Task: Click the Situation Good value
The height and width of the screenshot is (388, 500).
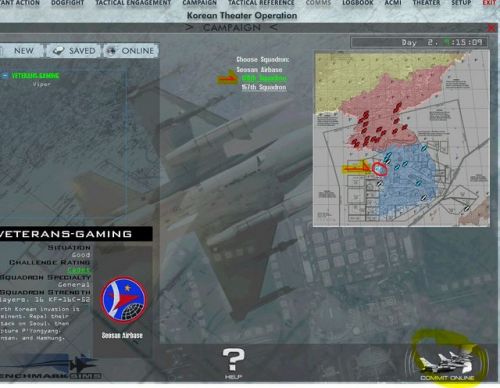Action: (81, 255)
